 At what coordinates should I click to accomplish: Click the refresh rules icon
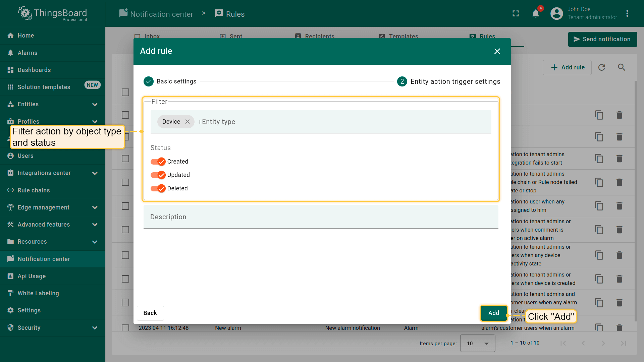602,67
